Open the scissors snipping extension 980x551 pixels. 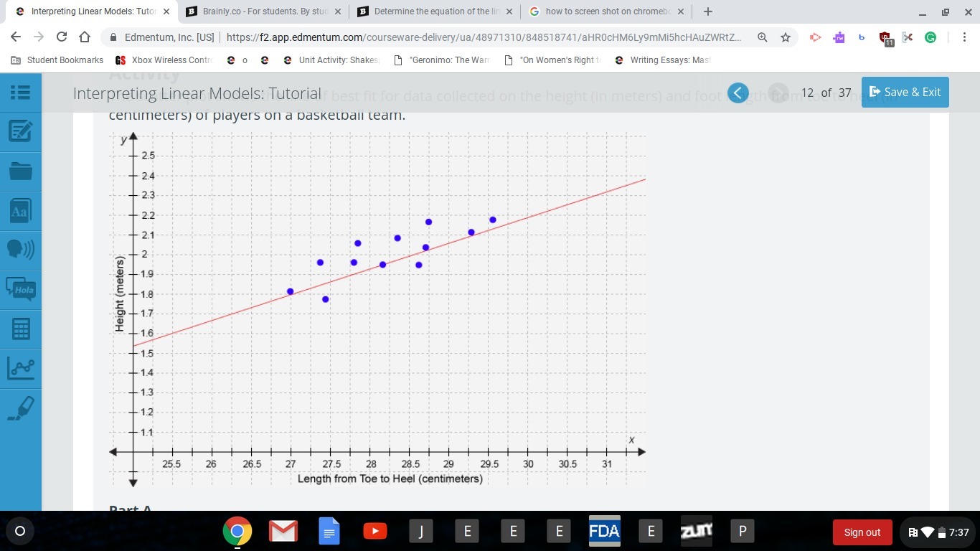908,37
